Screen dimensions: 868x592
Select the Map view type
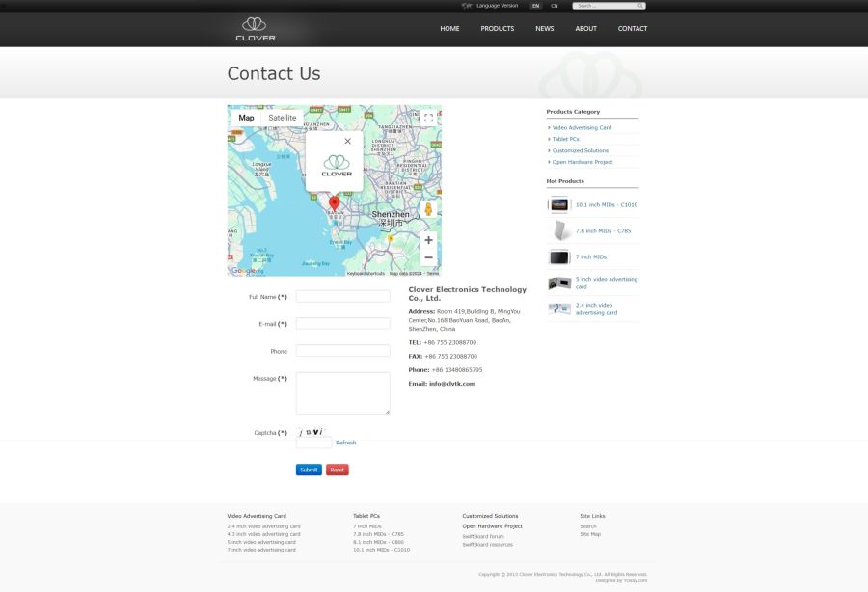tap(246, 118)
